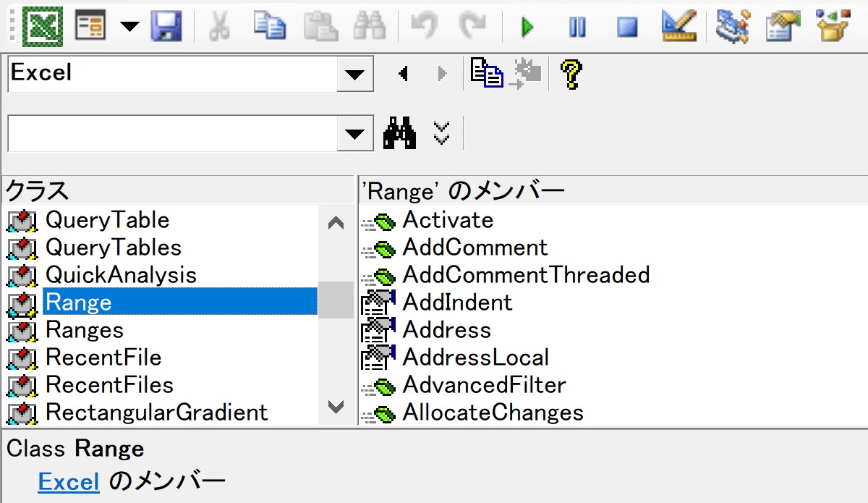Click the yellow Help question mark

pyautogui.click(x=571, y=73)
